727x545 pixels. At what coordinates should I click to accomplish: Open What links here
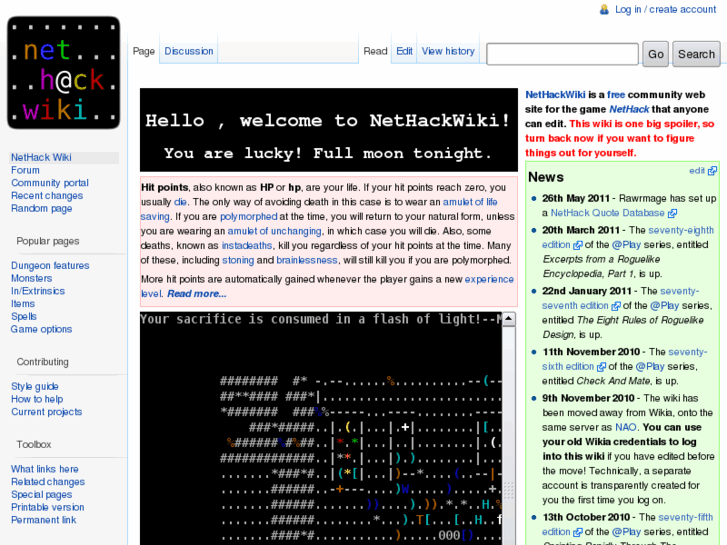click(x=45, y=469)
